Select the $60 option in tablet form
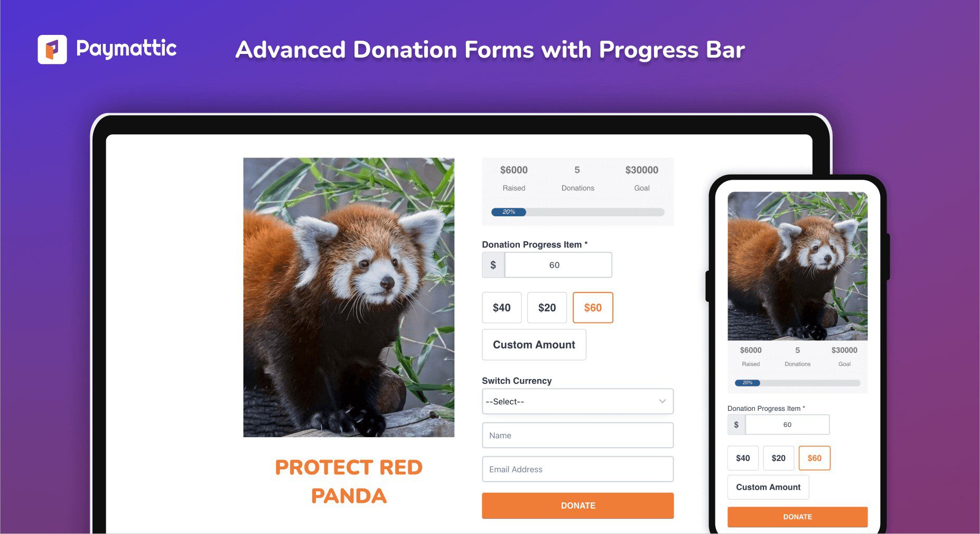Viewport: 980px width, 534px height. click(593, 308)
